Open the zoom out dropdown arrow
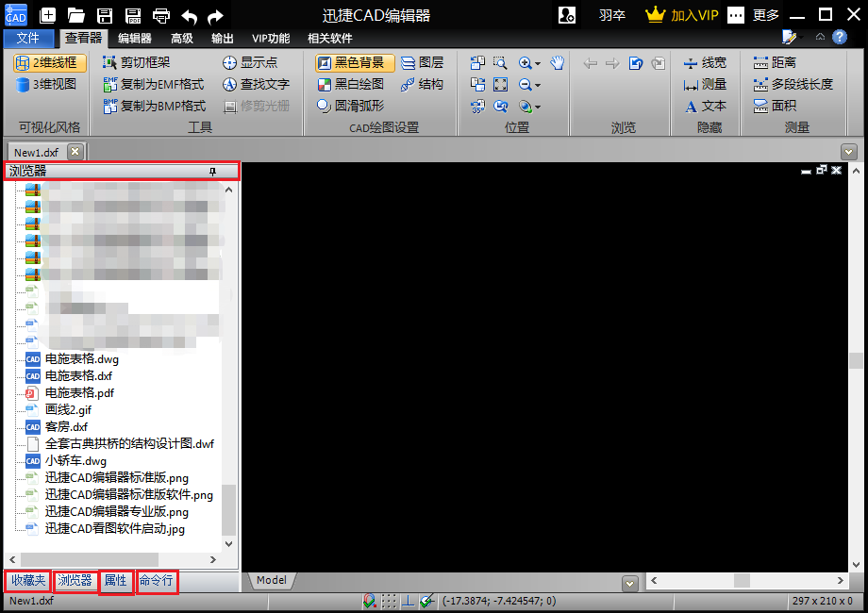868x613 pixels. coord(538,86)
